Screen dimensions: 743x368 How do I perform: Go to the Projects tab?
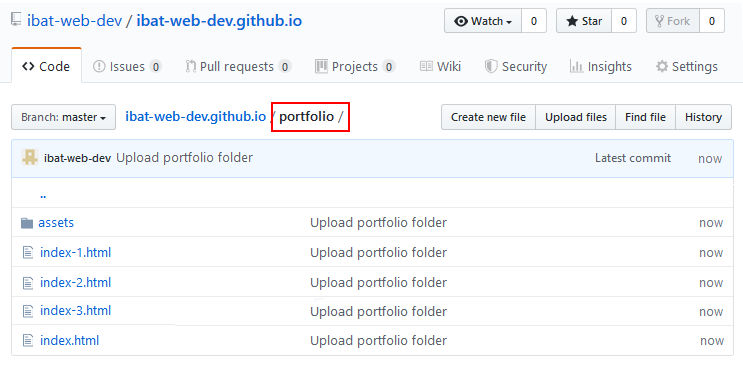coord(355,67)
